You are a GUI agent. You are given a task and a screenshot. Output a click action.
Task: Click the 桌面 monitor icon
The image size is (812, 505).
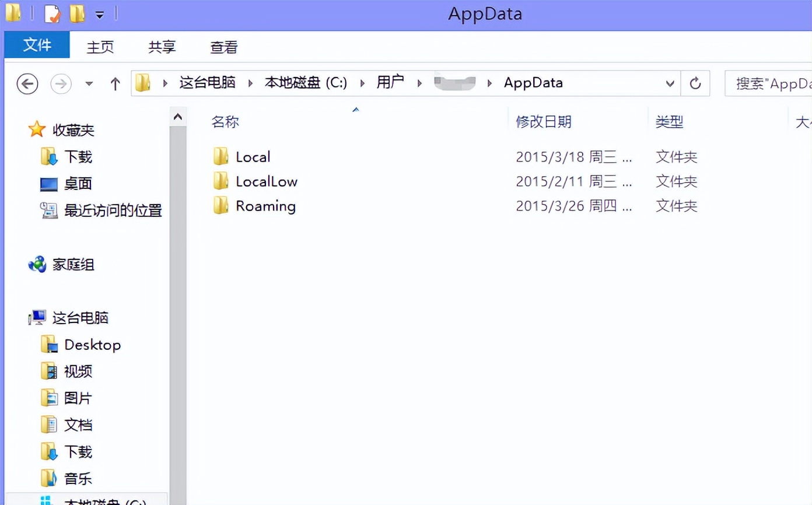tap(49, 184)
